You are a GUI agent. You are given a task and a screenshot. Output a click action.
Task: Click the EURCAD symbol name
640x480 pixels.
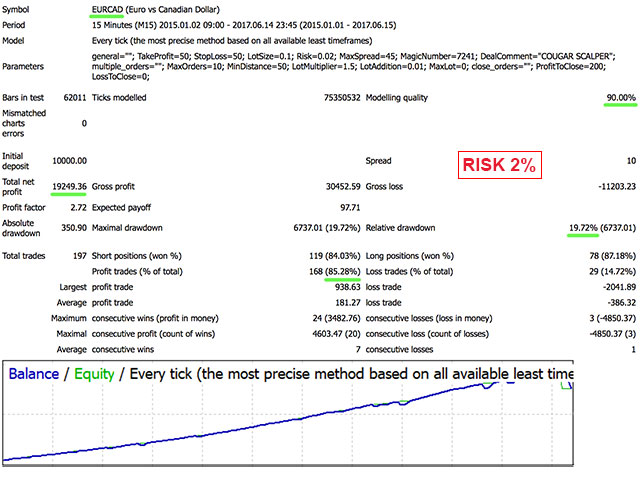[109, 7]
